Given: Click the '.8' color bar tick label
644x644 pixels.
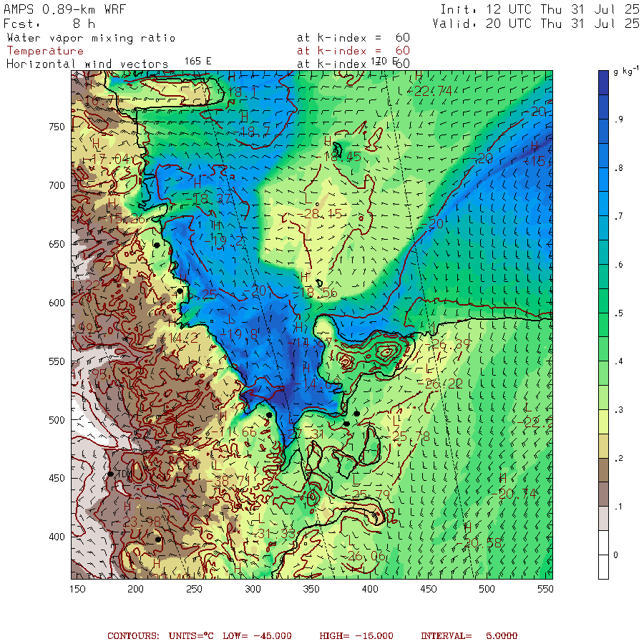Looking at the screenshot, I should click(x=618, y=168).
